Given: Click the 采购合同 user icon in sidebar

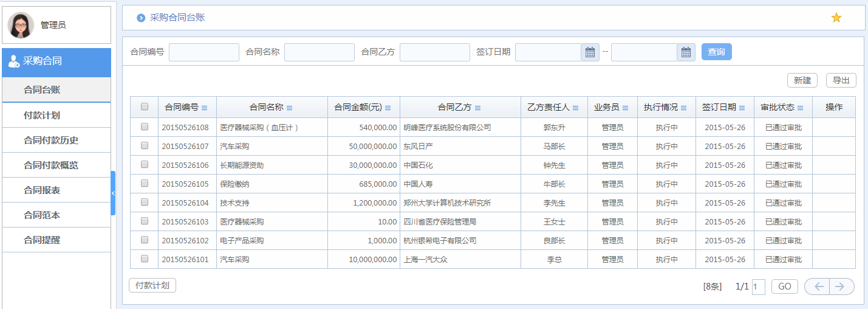Looking at the screenshot, I should 13,61.
